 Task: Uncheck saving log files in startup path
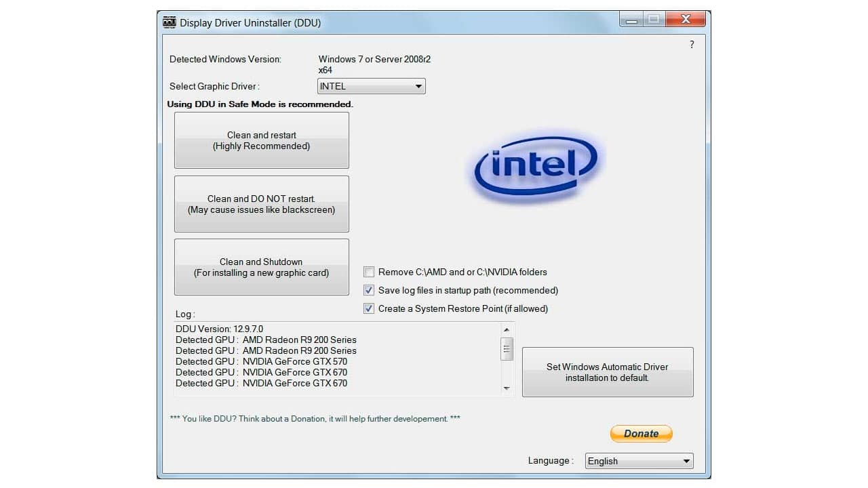[369, 290]
